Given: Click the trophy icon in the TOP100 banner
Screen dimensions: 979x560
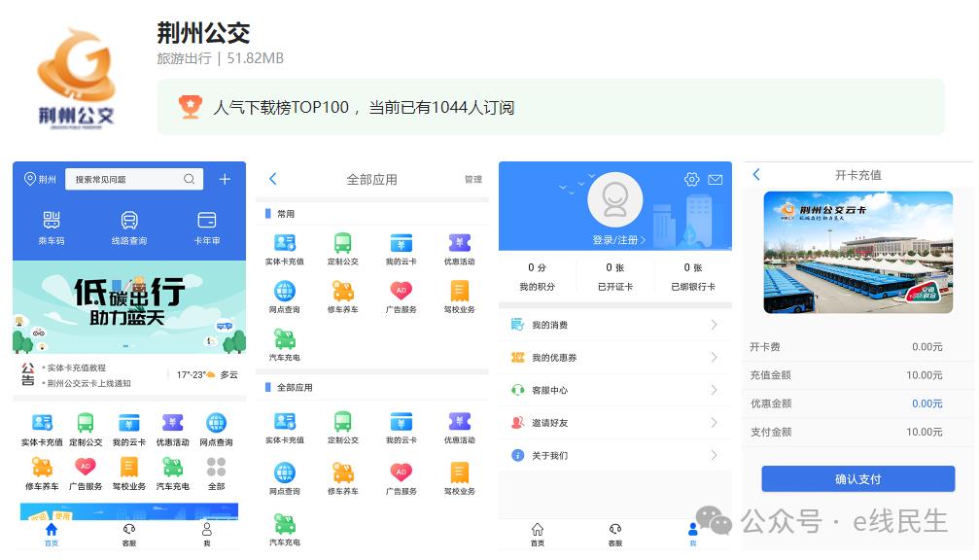Looking at the screenshot, I should [x=190, y=107].
